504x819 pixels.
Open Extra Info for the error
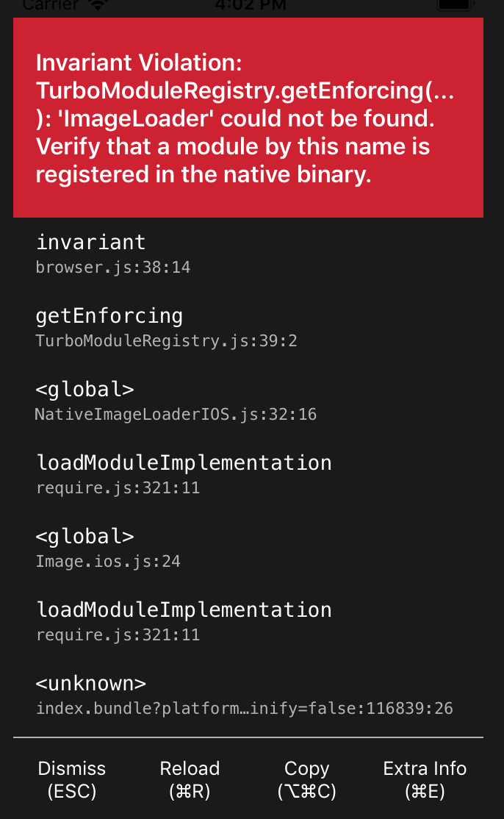(425, 779)
